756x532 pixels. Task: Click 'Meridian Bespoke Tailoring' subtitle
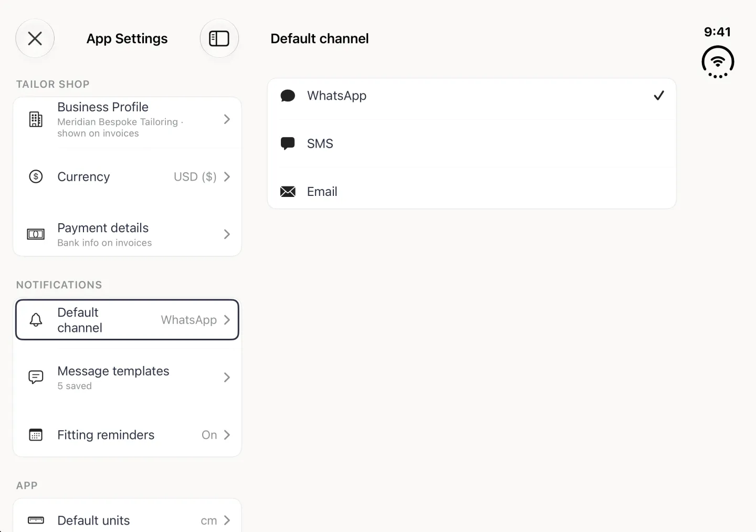(x=118, y=122)
